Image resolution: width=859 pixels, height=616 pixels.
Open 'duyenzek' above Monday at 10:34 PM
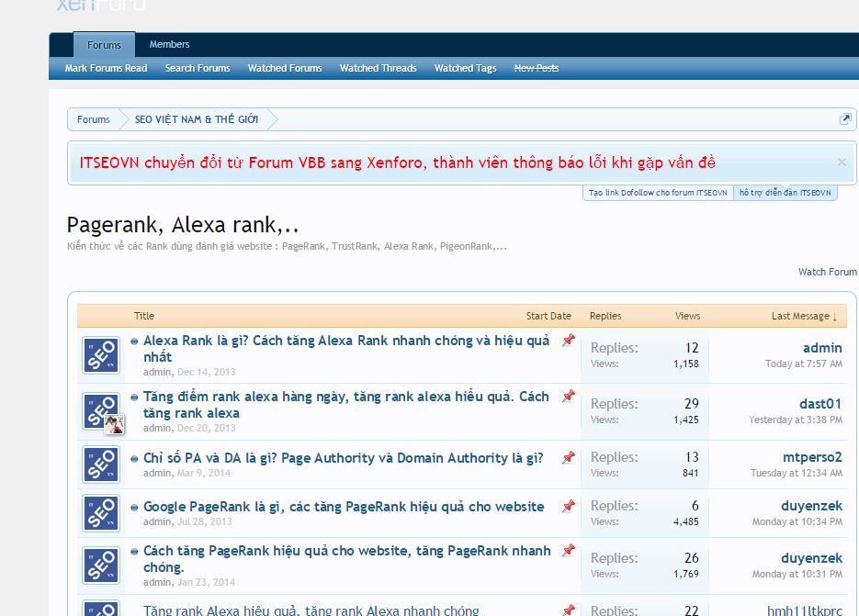pos(812,506)
